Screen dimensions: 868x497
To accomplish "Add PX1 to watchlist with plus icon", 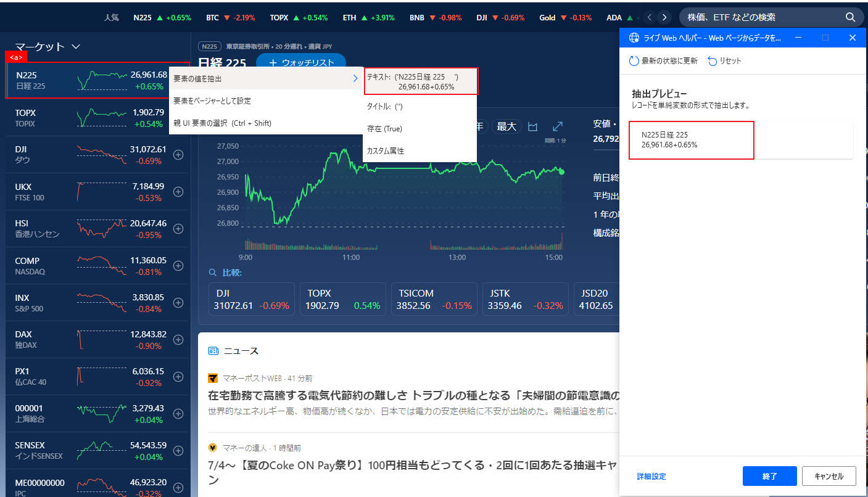I will [178, 377].
